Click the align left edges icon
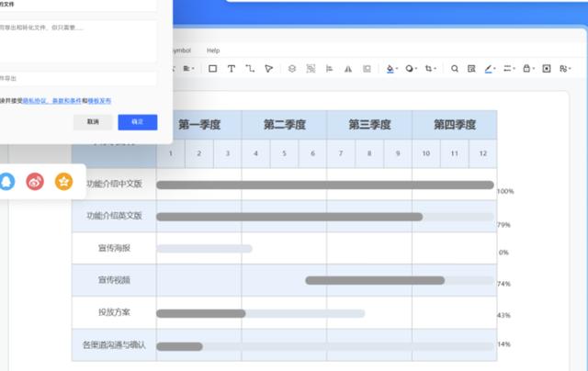 coord(329,69)
